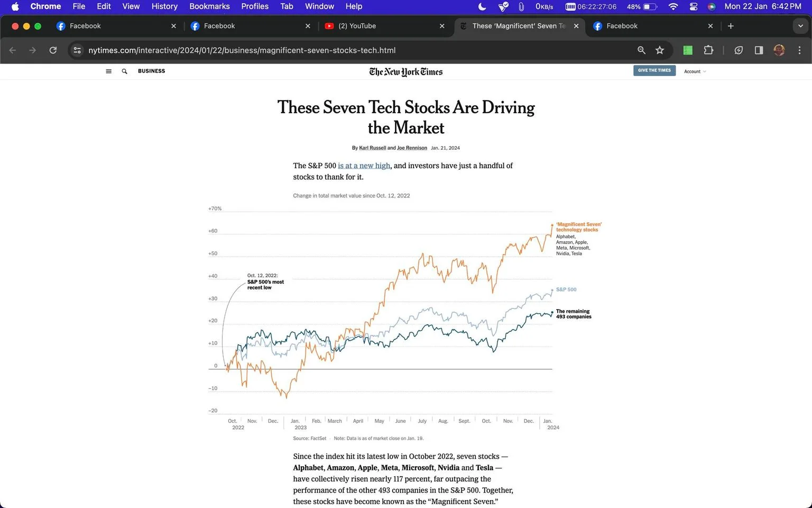Click the zoom magnifier in address bar

click(x=641, y=50)
